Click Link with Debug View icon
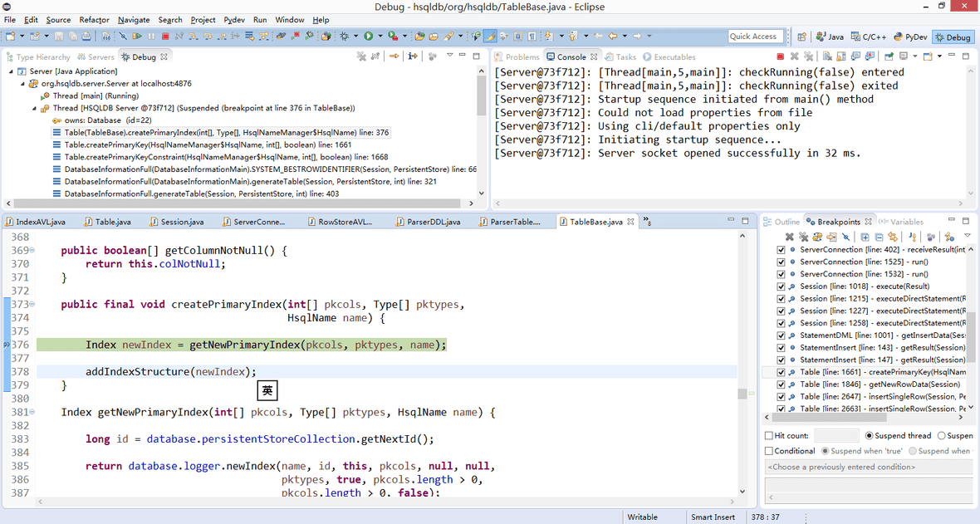 click(x=891, y=237)
